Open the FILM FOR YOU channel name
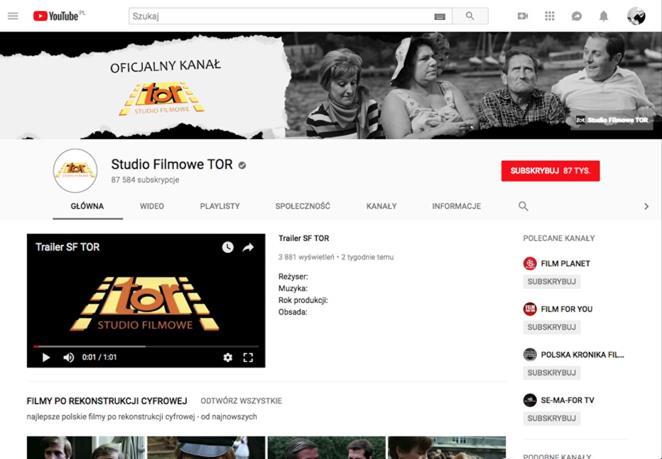 [x=567, y=309]
